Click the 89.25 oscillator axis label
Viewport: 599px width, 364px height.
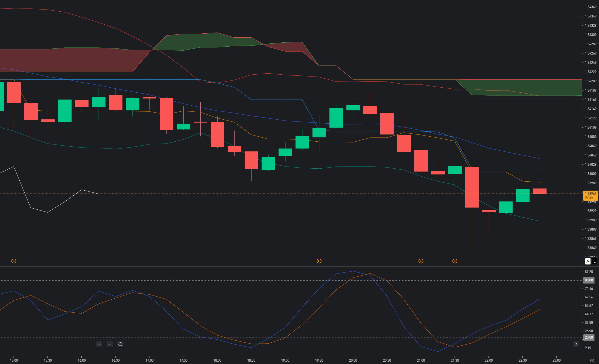click(589, 272)
